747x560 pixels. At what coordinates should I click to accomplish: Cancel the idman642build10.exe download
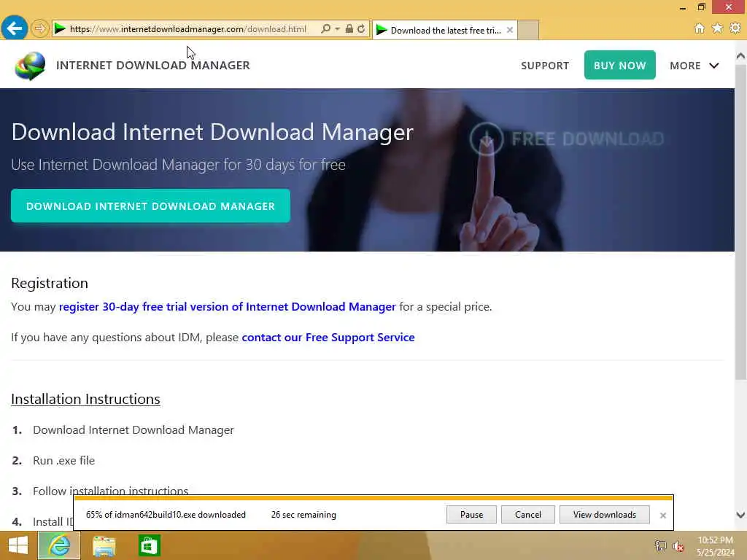click(528, 514)
